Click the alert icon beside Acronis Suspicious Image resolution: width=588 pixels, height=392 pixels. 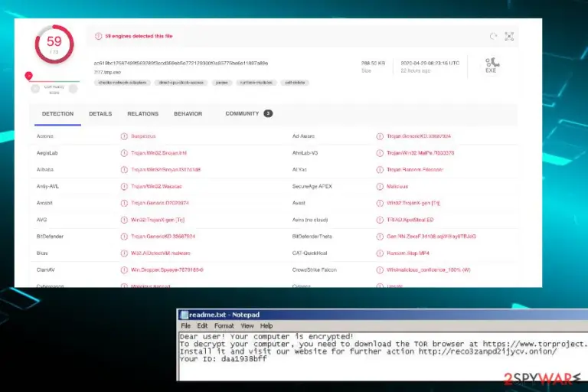(x=124, y=136)
